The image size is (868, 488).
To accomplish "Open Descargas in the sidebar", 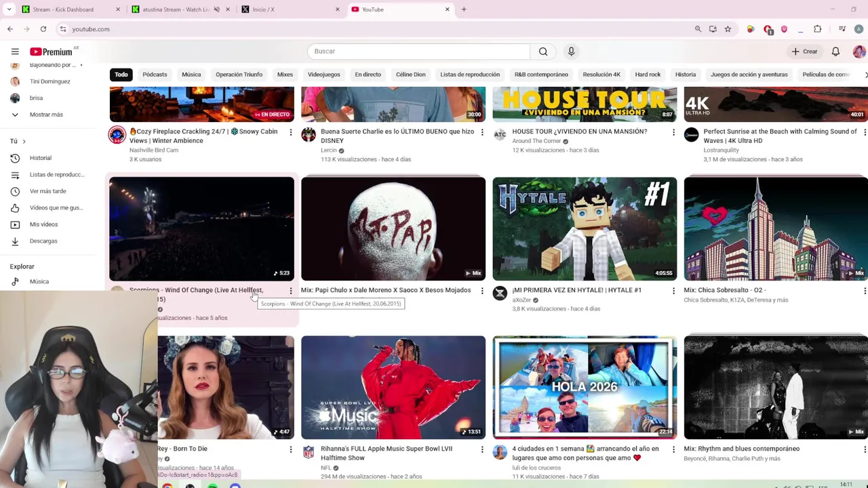I will click(43, 241).
